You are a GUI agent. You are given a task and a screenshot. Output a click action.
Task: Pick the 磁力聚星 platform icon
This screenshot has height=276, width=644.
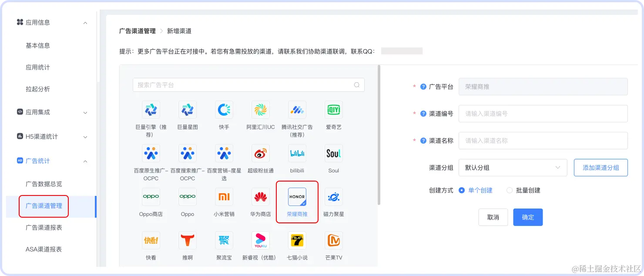tap(334, 197)
